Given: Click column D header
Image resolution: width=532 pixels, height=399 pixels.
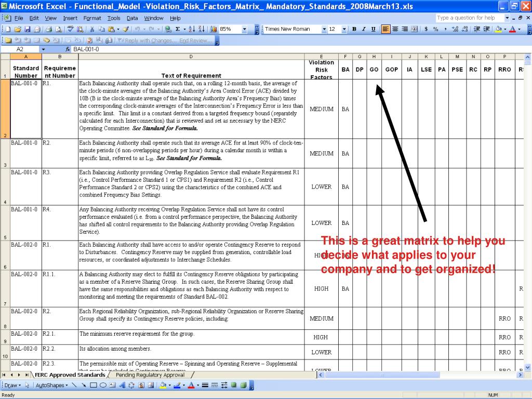Looking at the screenshot, I should pyautogui.click(x=191, y=57).
